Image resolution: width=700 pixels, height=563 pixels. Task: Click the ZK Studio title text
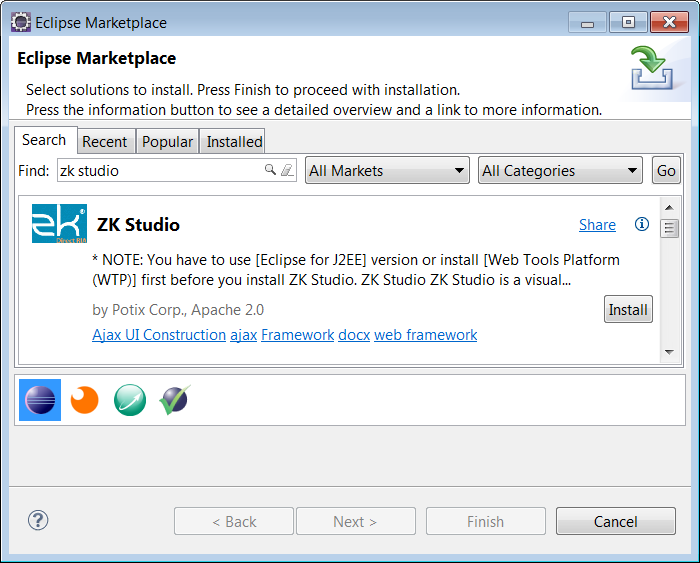pos(138,225)
